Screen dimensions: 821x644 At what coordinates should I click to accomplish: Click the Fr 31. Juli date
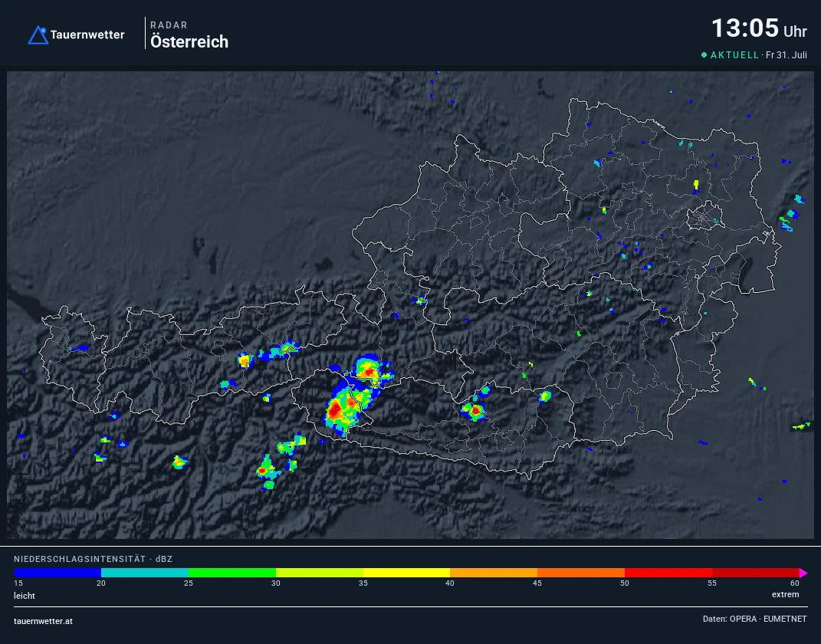point(787,55)
